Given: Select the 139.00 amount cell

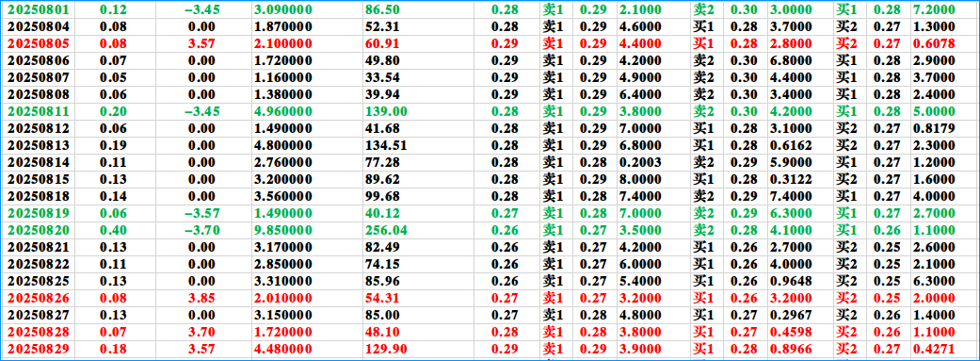Looking at the screenshot, I should tap(386, 110).
